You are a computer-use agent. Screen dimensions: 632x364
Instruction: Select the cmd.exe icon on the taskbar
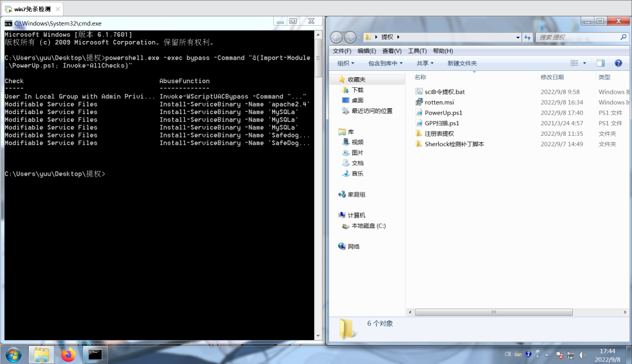click(95, 354)
